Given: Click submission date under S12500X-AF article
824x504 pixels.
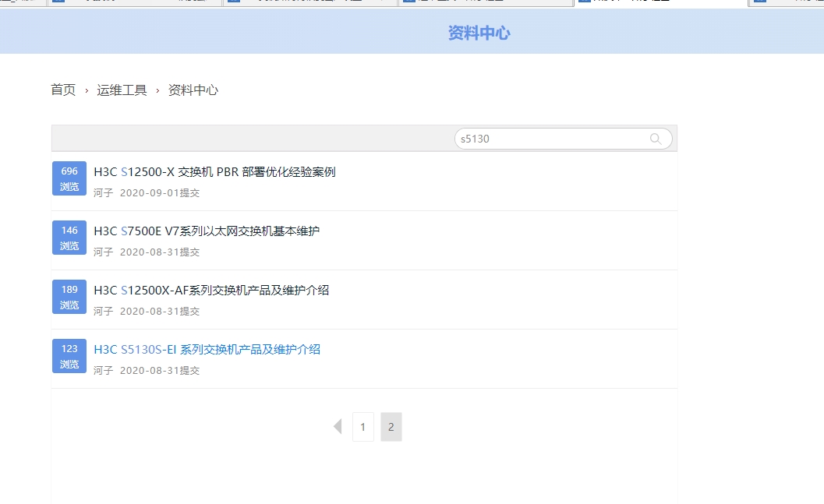Looking at the screenshot, I should click(160, 312).
